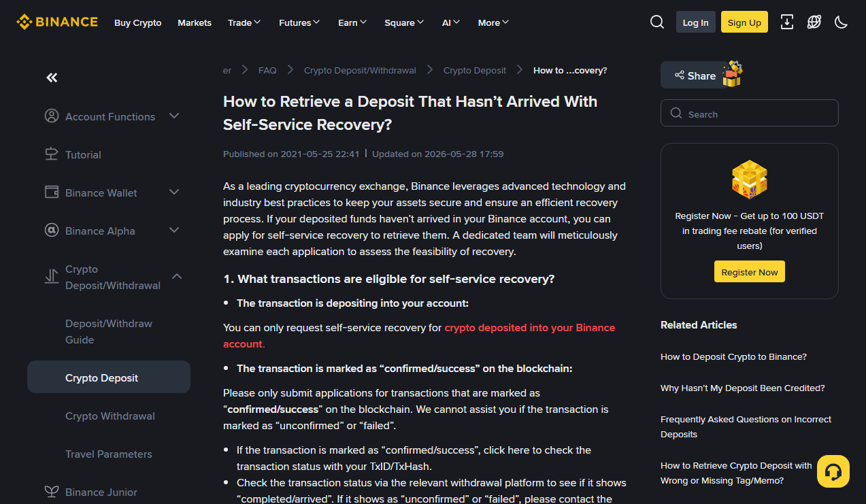866x504 pixels.
Task: Select Tutorial in sidebar
Action: 83,154
